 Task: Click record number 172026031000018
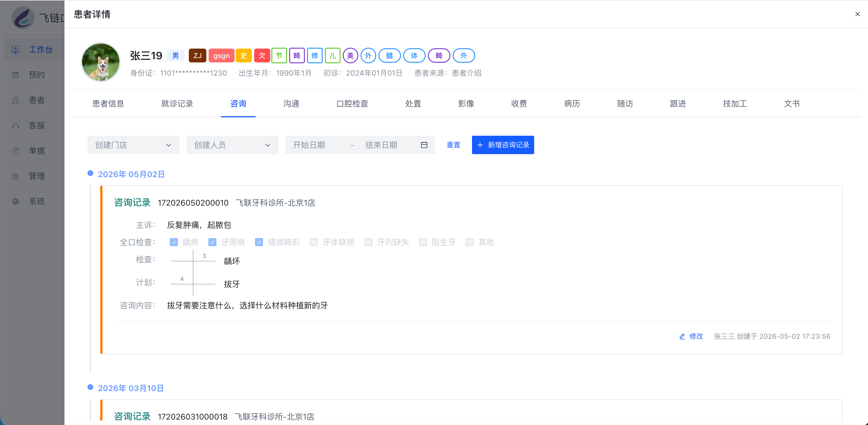coord(193,417)
